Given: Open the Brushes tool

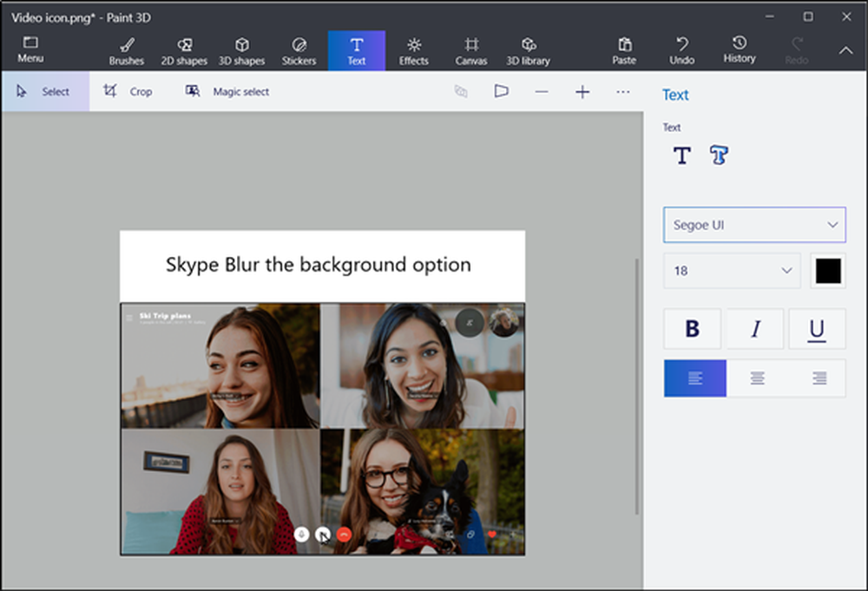Looking at the screenshot, I should [127, 50].
